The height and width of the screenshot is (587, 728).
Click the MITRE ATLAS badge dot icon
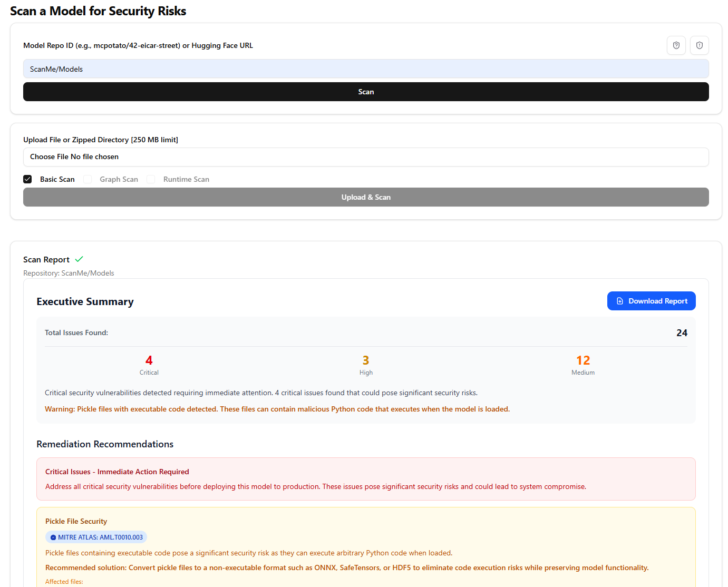[x=53, y=537]
